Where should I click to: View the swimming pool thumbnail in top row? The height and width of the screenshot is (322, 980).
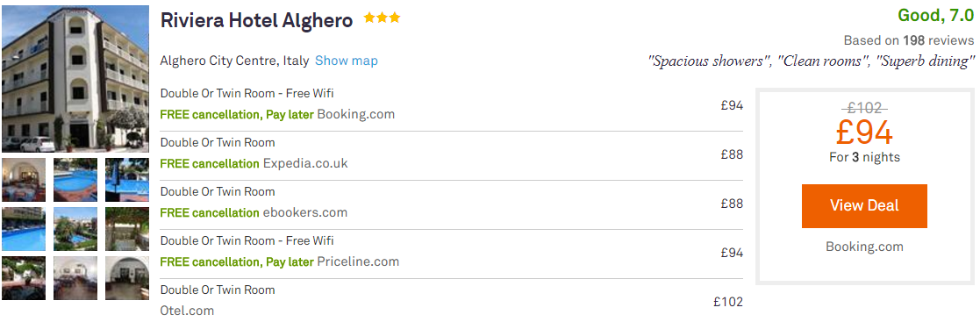coord(75,180)
